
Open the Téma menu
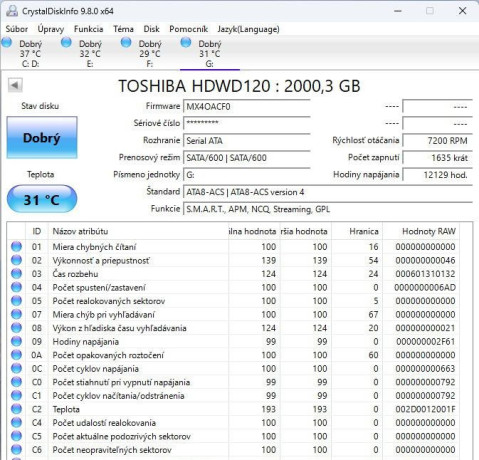[x=123, y=29]
